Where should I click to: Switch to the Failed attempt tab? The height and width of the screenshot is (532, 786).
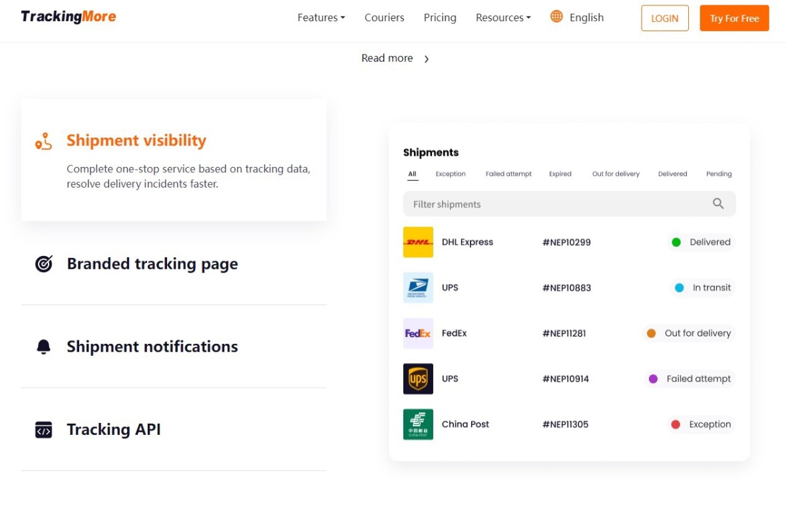point(508,174)
